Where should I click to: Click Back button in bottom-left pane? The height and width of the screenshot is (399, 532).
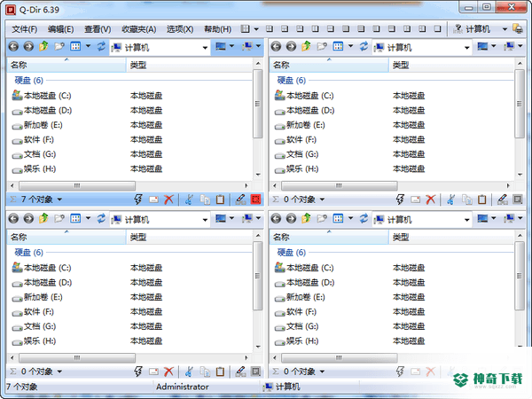tap(13, 218)
